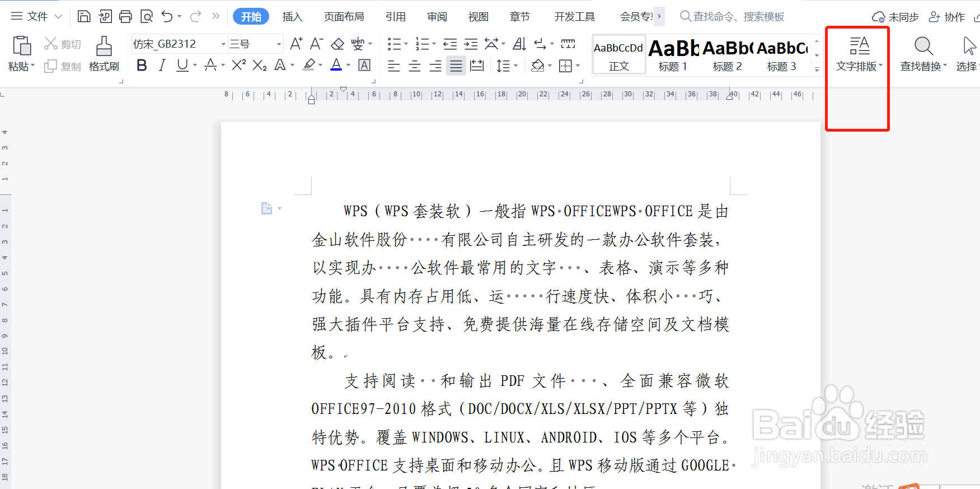Screen dimensions: 980x489
Task: Open the 文件 file menu
Action: (x=36, y=16)
